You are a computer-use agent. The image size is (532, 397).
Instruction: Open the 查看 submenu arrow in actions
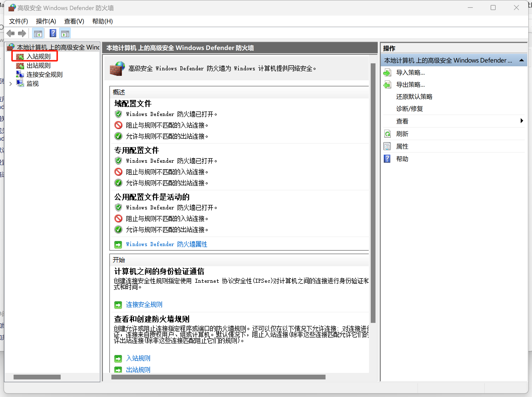(x=522, y=121)
